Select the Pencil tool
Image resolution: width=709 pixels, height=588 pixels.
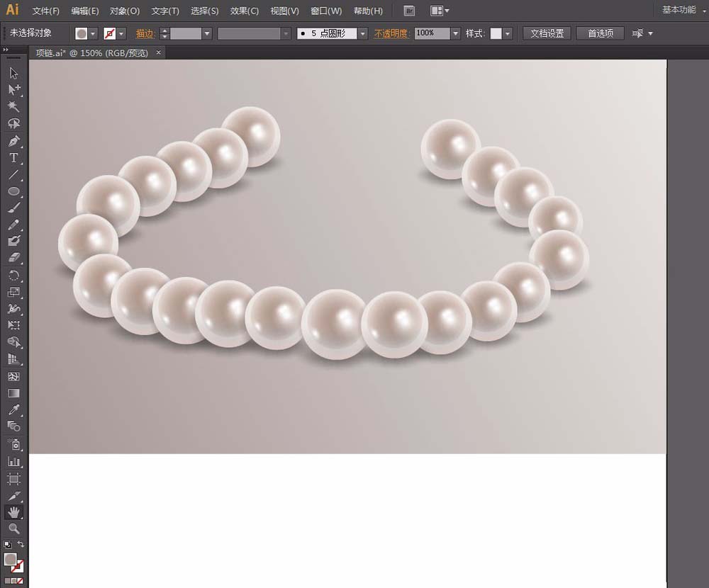click(x=13, y=225)
